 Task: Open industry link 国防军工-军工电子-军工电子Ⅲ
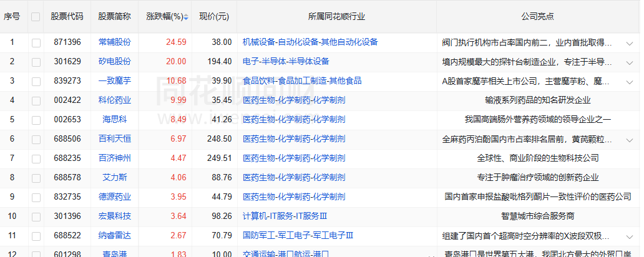click(x=298, y=236)
